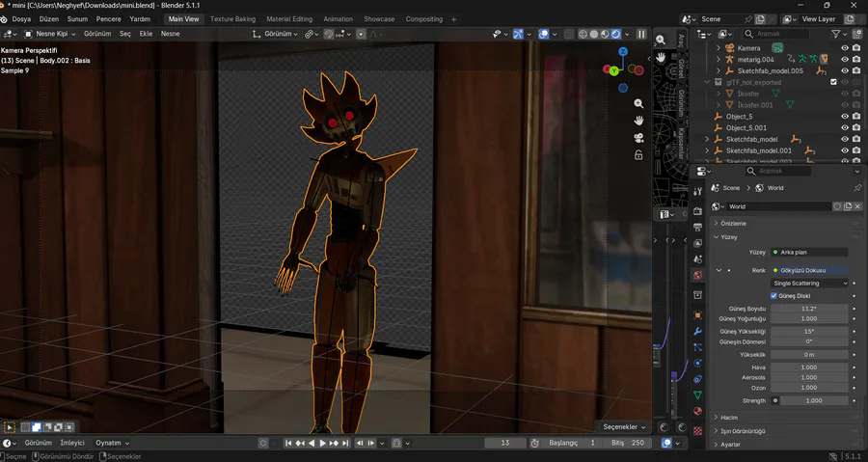Image resolution: width=868 pixels, height=462 pixels.
Task: Pause the viewport render preview
Action: click(641, 34)
